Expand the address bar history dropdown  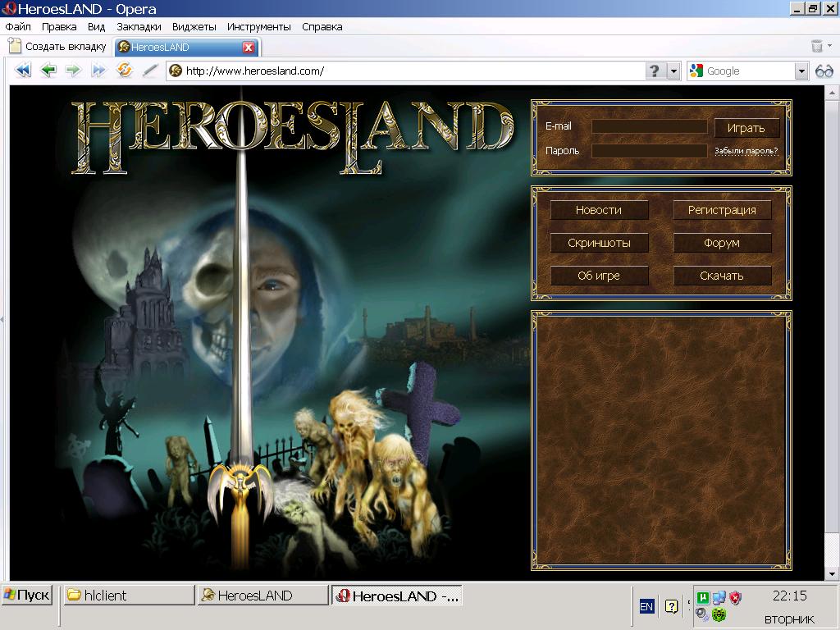tap(674, 71)
